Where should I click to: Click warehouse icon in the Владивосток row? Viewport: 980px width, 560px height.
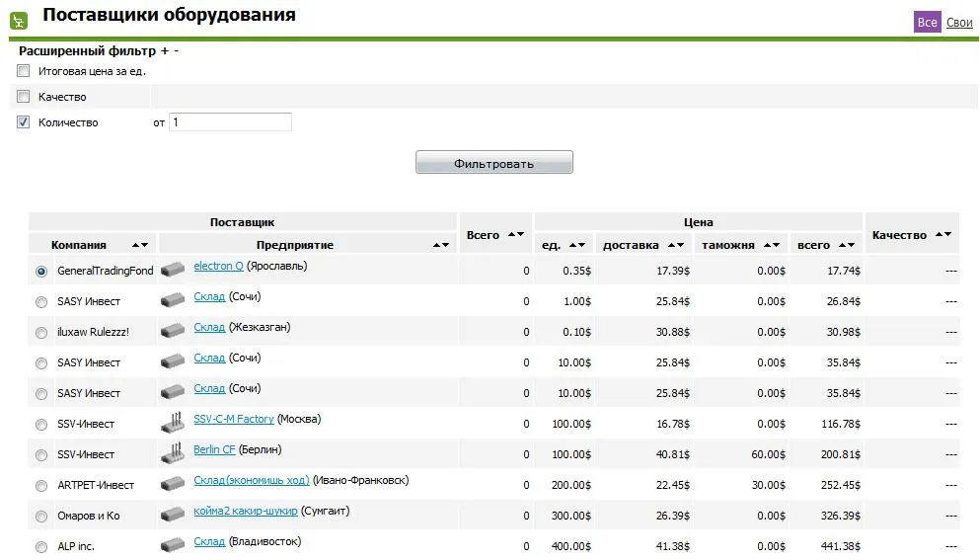click(x=173, y=545)
